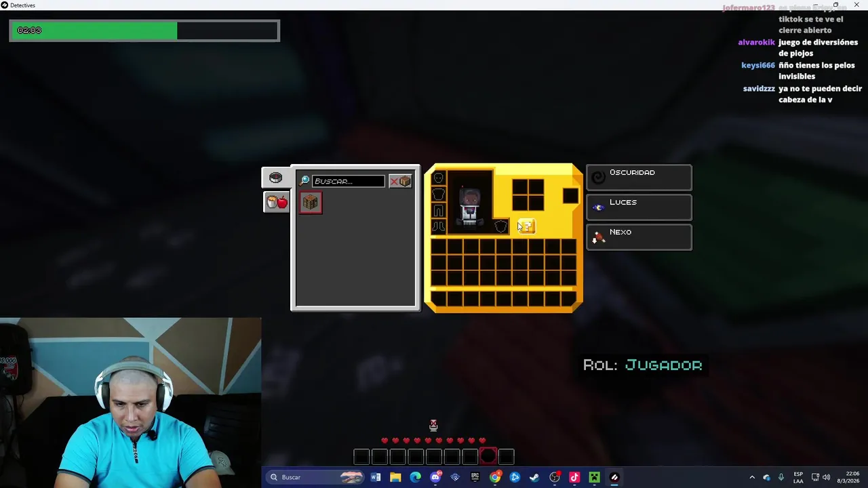Click ESP LAA language indicator

coord(798,477)
